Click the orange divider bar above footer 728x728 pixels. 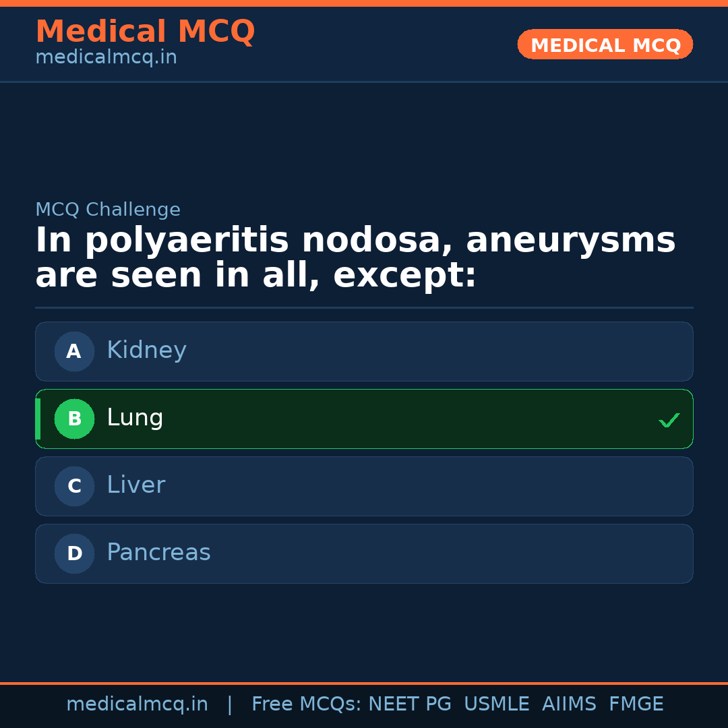tap(364, 682)
